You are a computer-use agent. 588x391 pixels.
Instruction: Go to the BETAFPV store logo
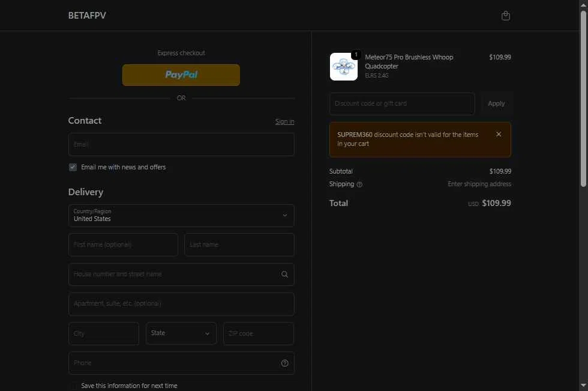[87, 16]
